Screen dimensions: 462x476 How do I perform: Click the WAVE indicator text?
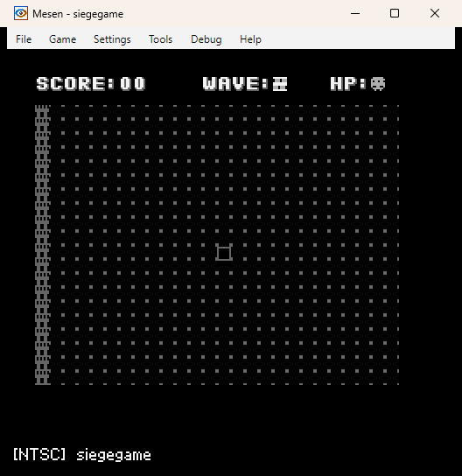coord(245,83)
